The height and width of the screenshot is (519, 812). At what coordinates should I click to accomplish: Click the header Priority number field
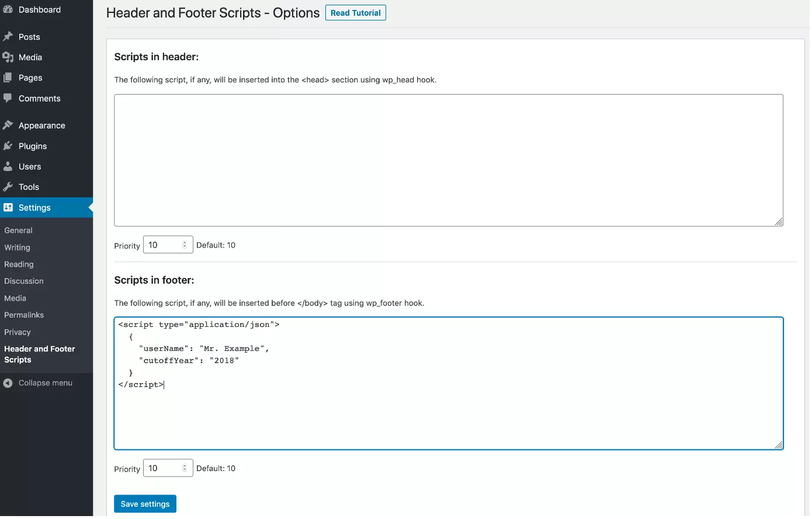[168, 245]
